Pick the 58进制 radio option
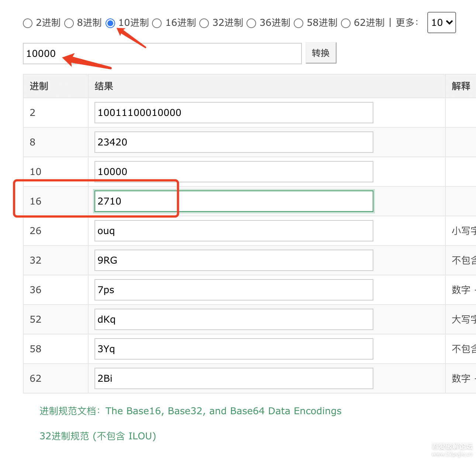Screen dimensions: 476x460 pos(299,23)
